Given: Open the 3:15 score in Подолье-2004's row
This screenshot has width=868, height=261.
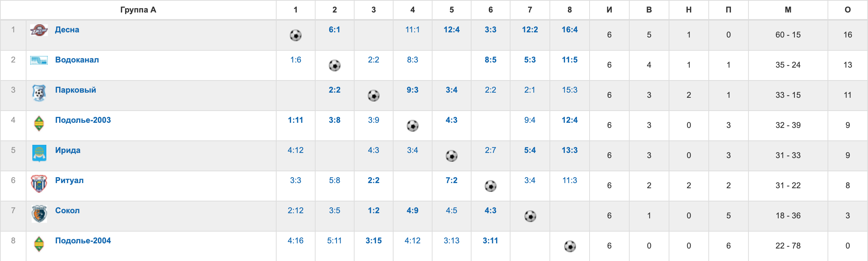Looking at the screenshot, I should coord(374,241).
